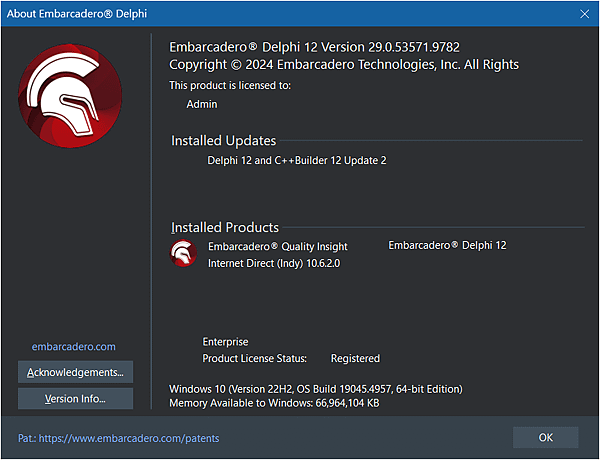Open Version Info
Viewport: 600px width, 460px height.
(75, 399)
